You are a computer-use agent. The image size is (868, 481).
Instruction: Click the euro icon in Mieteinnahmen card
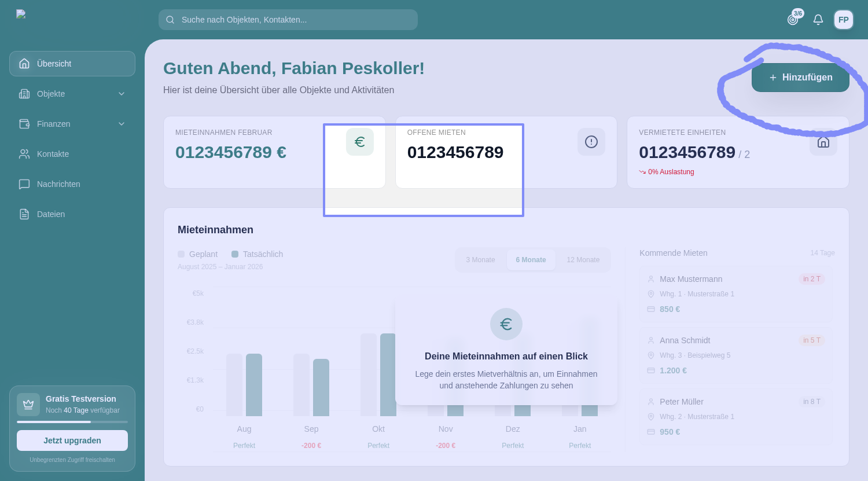(360, 142)
